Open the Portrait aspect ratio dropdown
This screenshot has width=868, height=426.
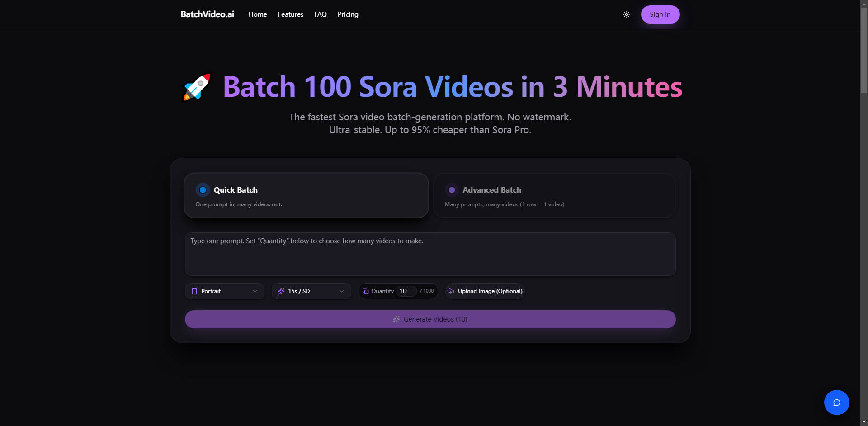pos(224,291)
